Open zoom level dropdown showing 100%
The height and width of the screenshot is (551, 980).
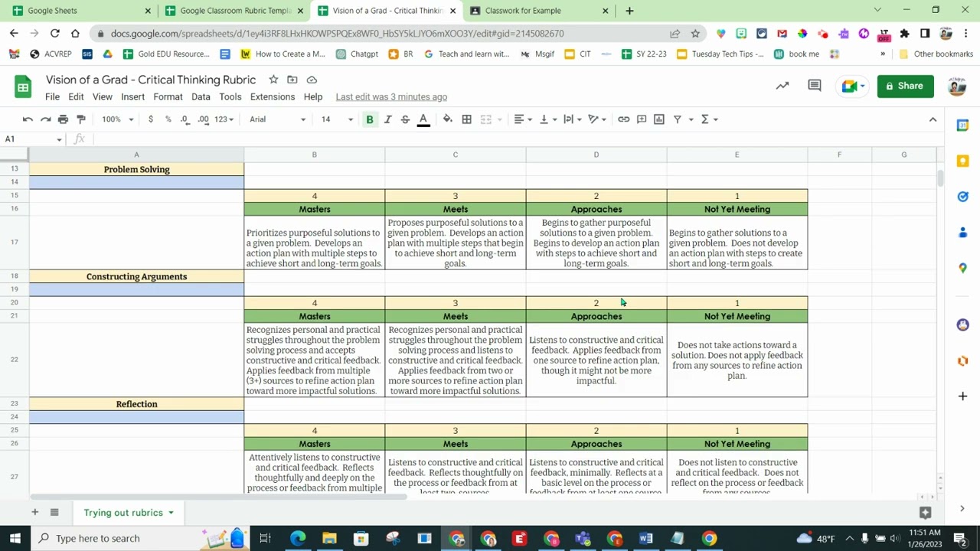(x=118, y=119)
